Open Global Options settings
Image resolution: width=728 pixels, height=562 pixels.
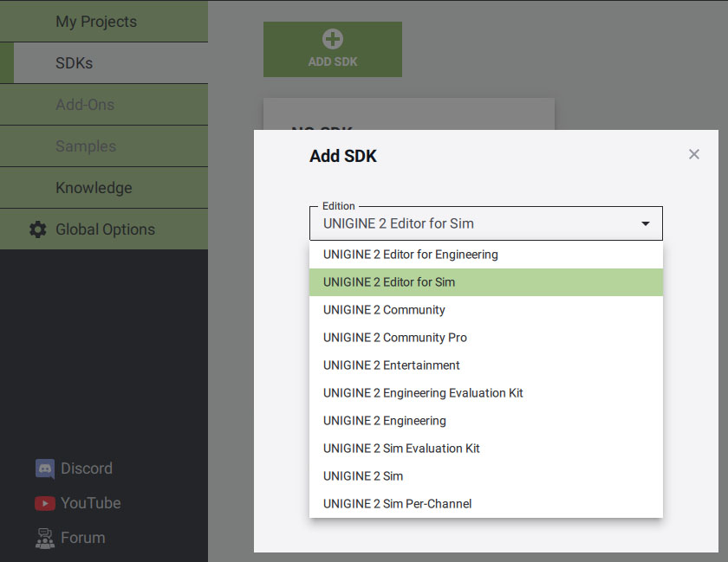pos(104,229)
